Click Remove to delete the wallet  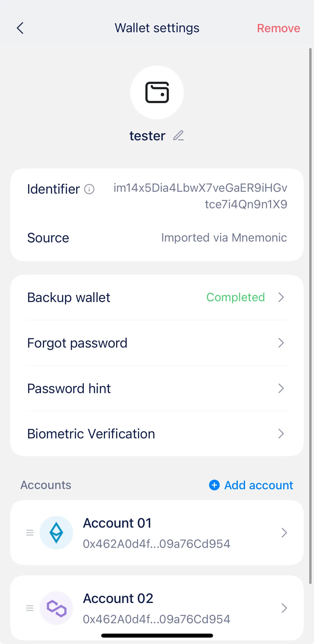tap(278, 28)
